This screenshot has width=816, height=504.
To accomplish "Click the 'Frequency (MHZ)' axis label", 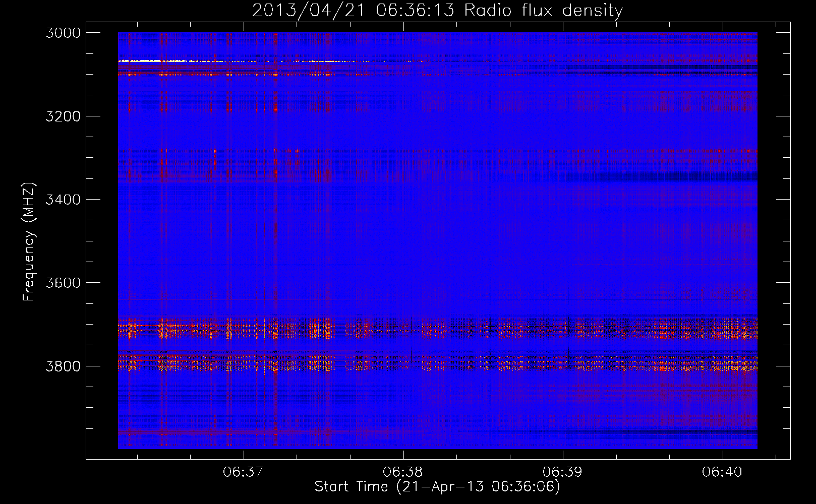I will coord(29,242).
